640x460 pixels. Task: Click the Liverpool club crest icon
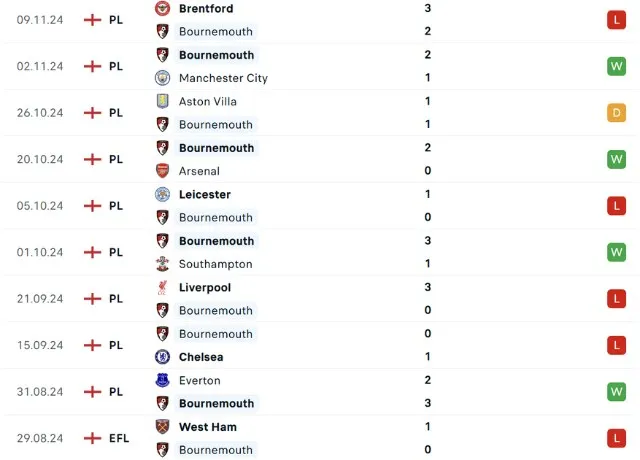(163, 287)
